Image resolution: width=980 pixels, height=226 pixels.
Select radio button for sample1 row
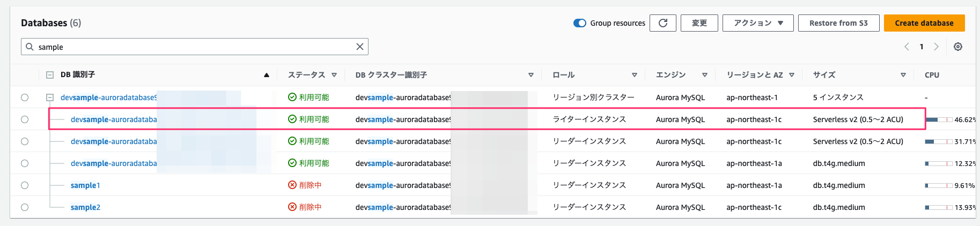pos(25,185)
